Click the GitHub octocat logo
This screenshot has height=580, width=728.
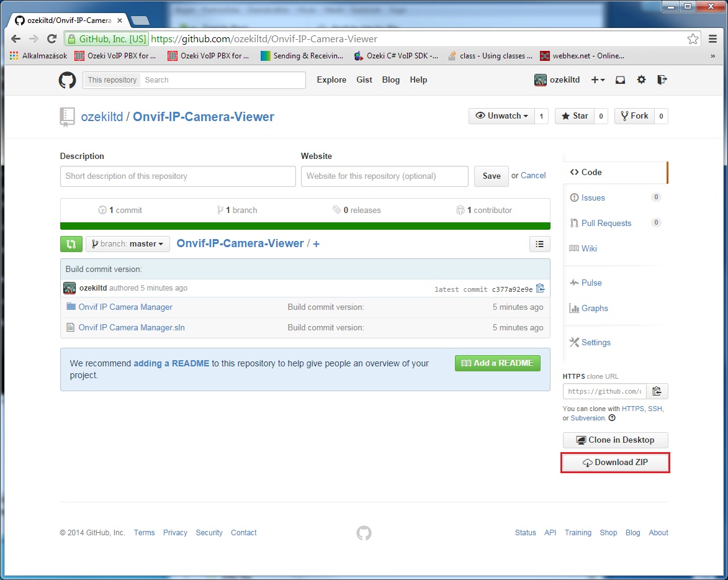[x=67, y=79]
